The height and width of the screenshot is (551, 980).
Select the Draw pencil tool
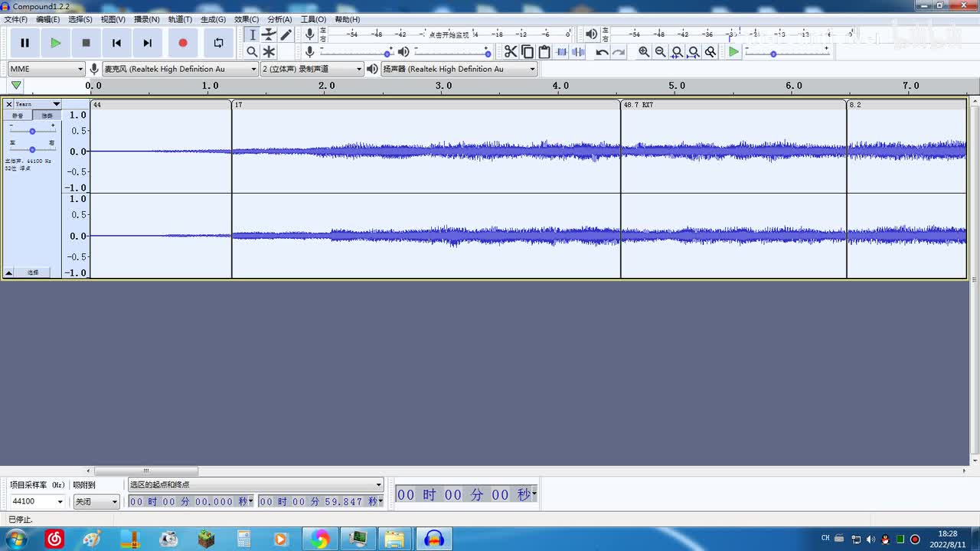tap(286, 34)
